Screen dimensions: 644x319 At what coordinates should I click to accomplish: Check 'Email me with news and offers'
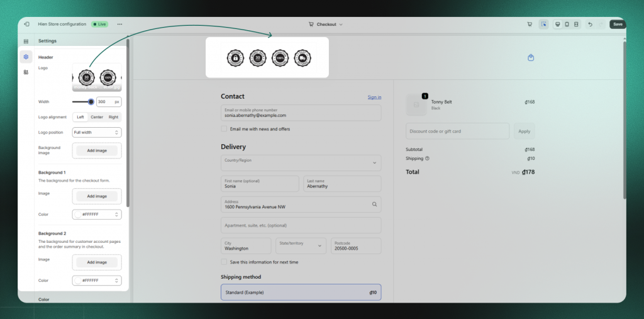click(224, 129)
